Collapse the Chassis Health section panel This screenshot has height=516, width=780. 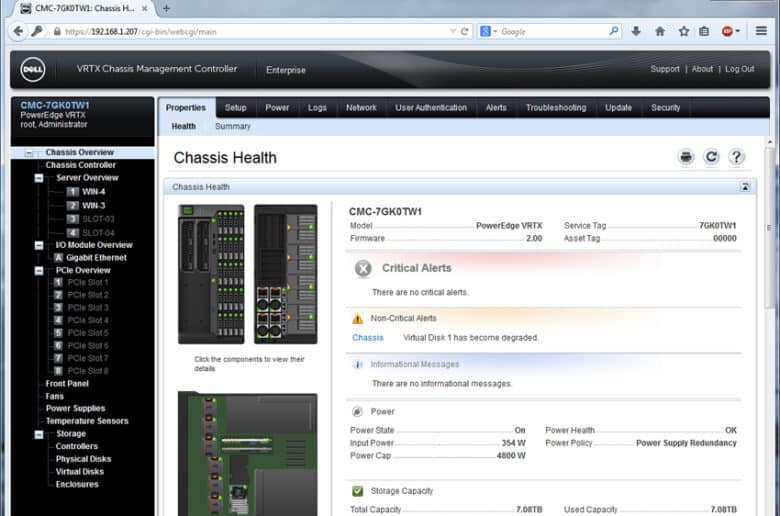coord(745,187)
